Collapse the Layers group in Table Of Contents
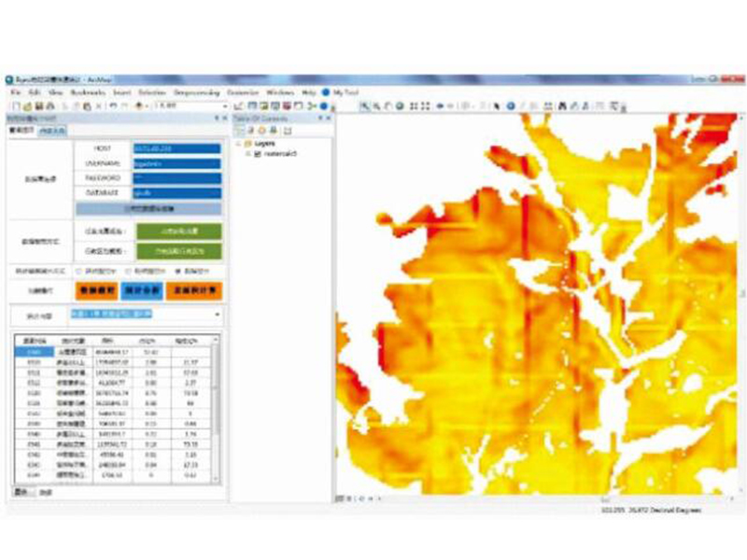This screenshot has height=560, width=747. pos(239,144)
